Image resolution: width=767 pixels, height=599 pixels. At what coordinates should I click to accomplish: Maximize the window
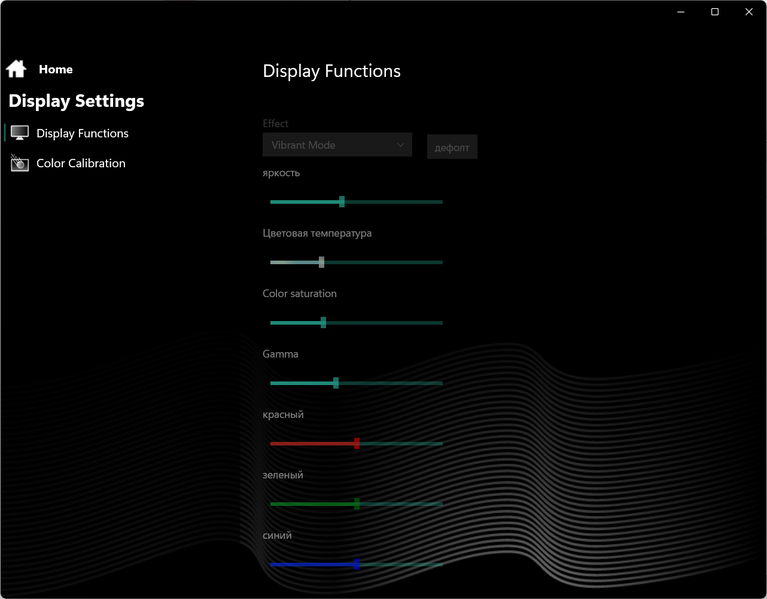point(715,12)
